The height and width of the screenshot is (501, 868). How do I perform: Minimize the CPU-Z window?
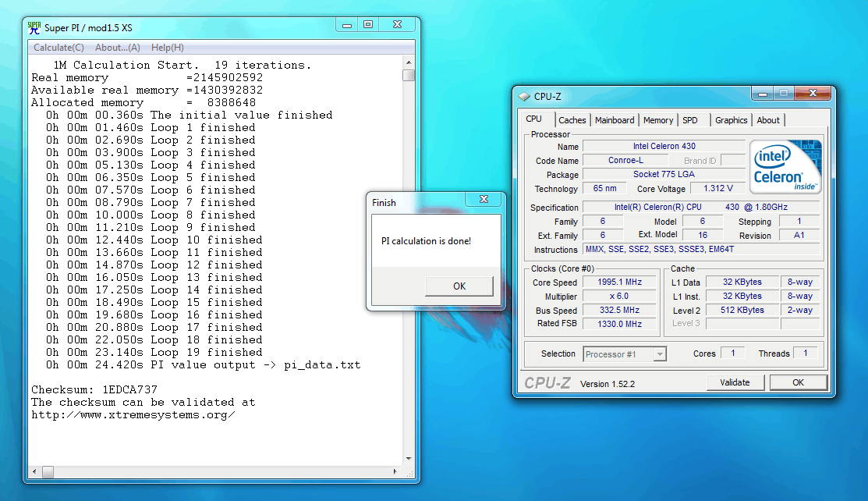(762, 94)
